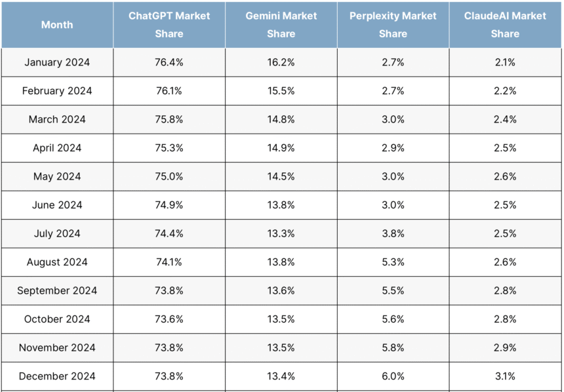Select ChatGPT's 75.3% April cell

(x=169, y=148)
